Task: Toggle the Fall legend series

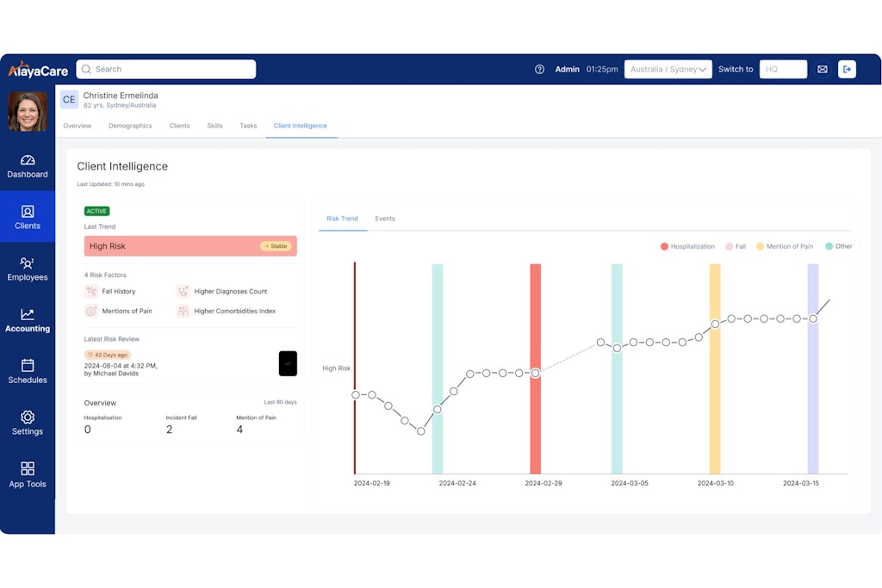Action: point(735,247)
